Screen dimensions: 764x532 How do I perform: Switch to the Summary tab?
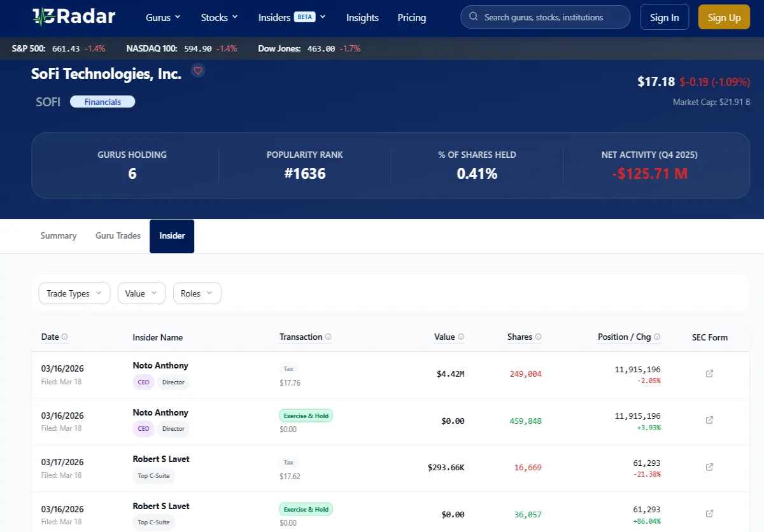59,235
